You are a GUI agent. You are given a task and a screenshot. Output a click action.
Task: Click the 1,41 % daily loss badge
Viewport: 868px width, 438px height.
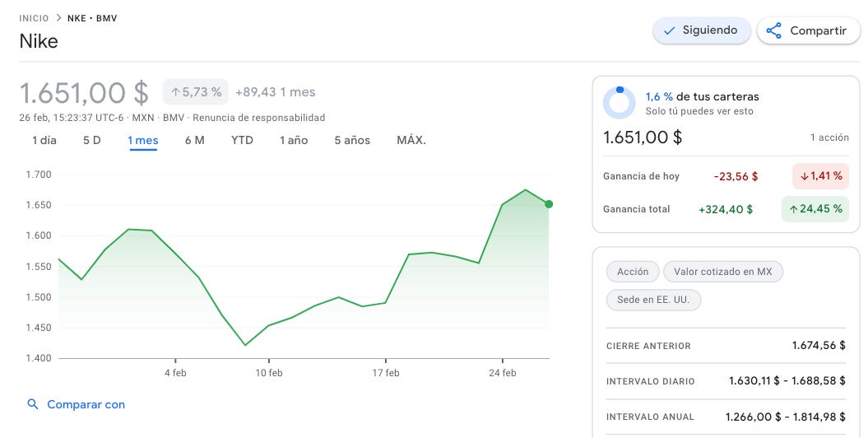[x=821, y=176]
